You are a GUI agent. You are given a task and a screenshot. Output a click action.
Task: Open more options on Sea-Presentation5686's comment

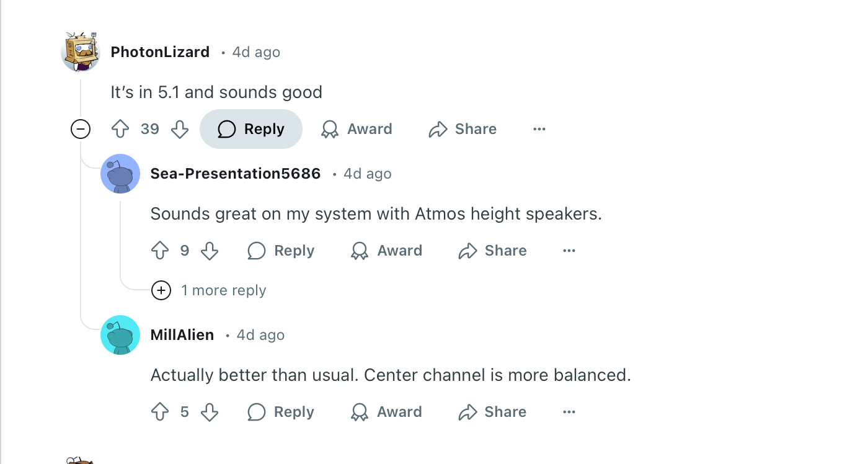click(x=569, y=251)
